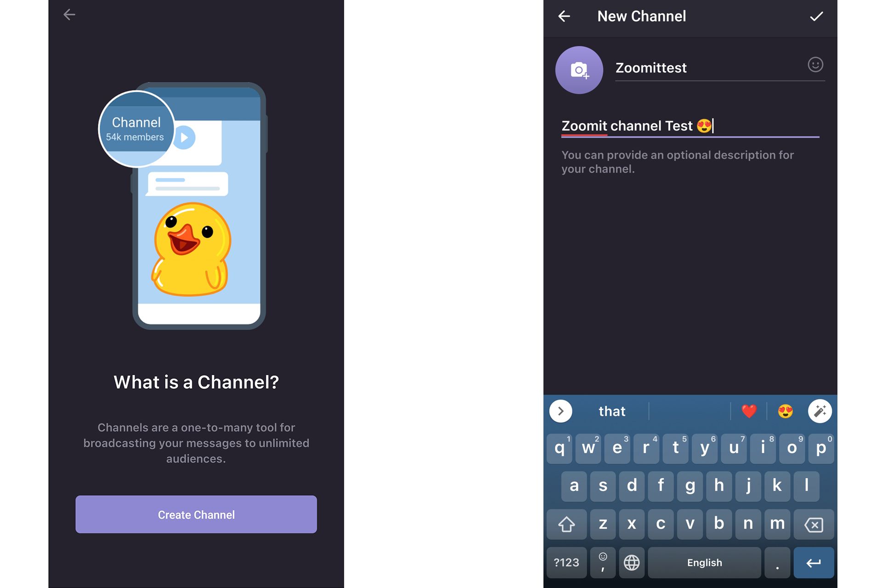Screen dimensions: 882x588
Task: Tap the emoji comma key
Action: 603,562
